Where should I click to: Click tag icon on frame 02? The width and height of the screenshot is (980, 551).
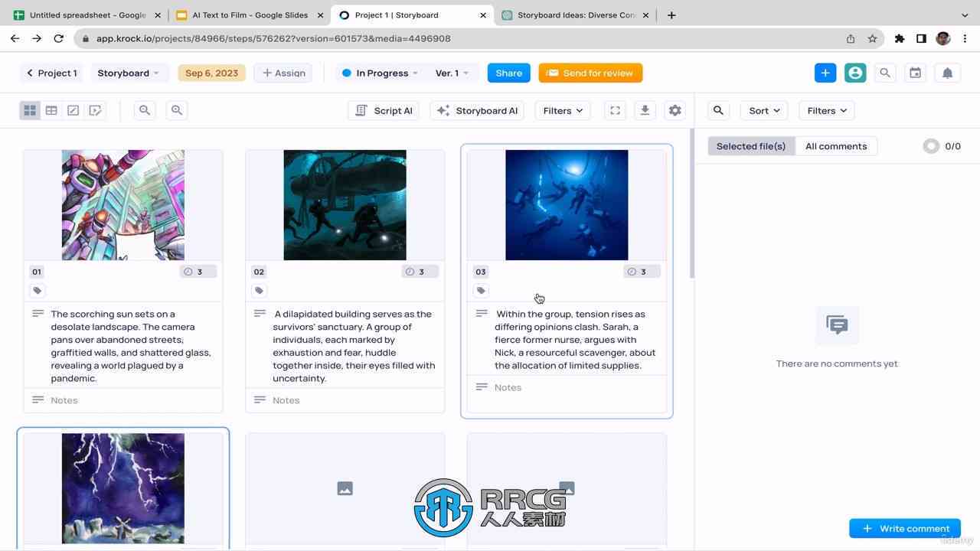(259, 291)
